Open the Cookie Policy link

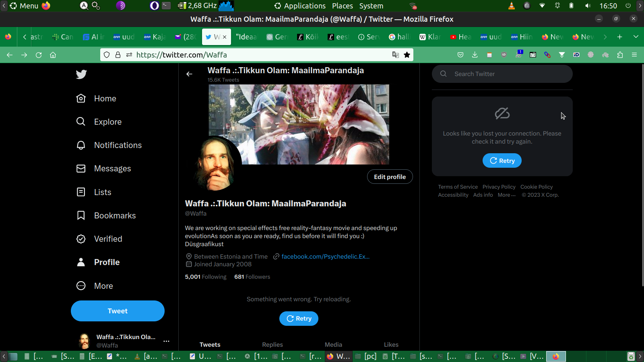(x=537, y=187)
